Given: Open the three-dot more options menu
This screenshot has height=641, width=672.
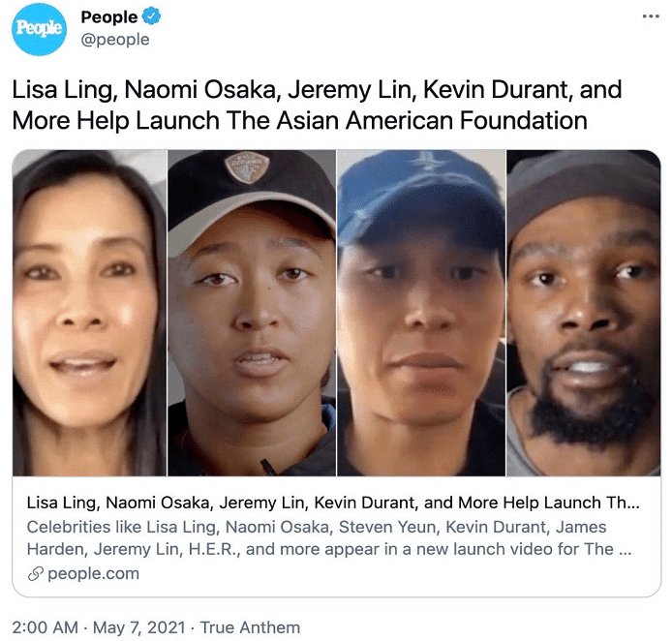Looking at the screenshot, I should tap(651, 16).
